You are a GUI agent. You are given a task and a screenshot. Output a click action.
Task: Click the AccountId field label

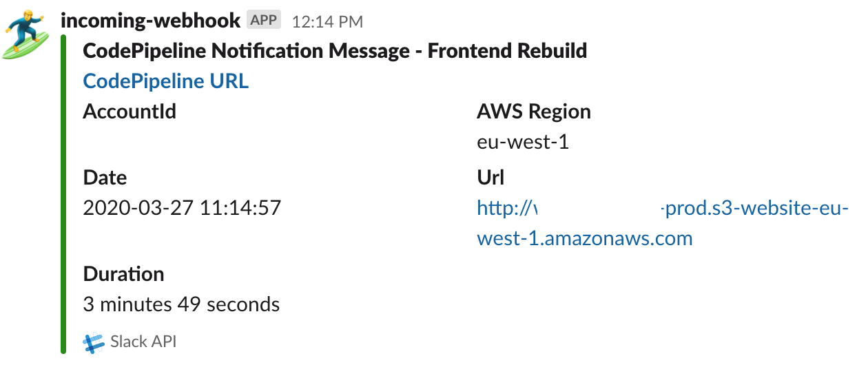coord(130,112)
